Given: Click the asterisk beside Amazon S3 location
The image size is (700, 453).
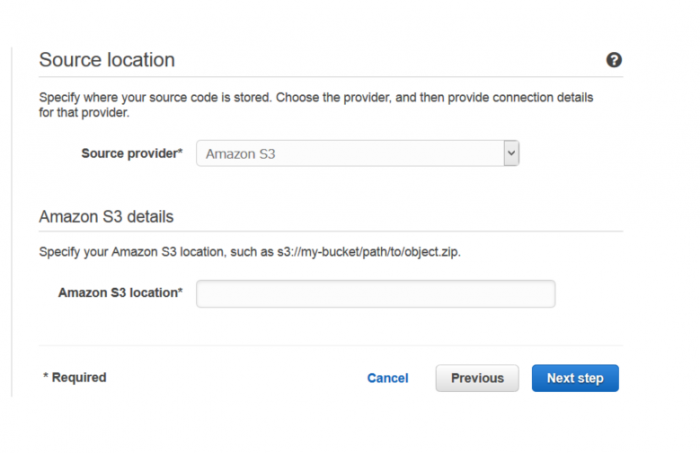Looking at the screenshot, I should coord(180,290).
